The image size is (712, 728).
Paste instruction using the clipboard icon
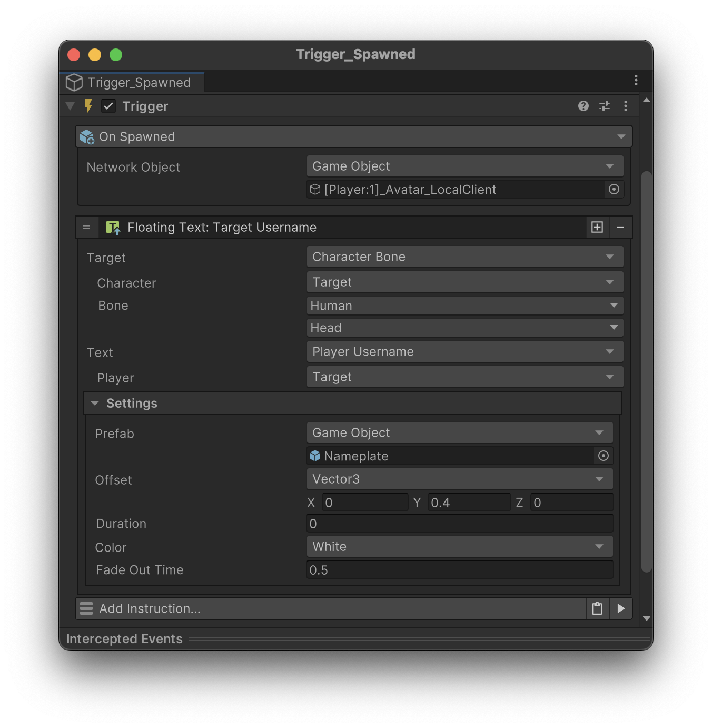597,609
